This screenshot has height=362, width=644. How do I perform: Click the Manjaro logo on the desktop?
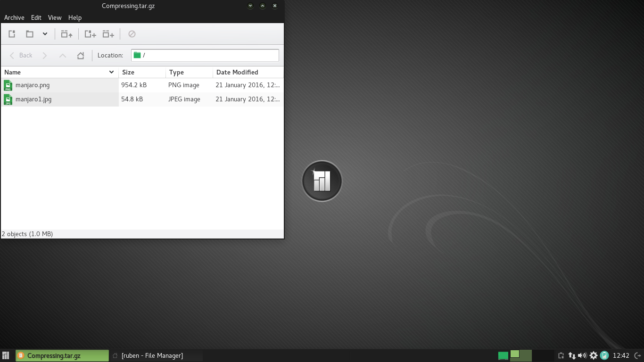pyautogui.click(x=322, y=181)
